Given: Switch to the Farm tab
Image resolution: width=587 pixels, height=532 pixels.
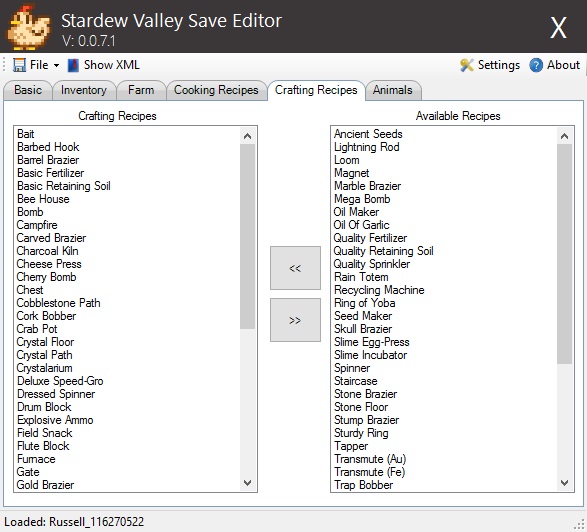Looking at the screenshot, I should click(x=141, y=90).
